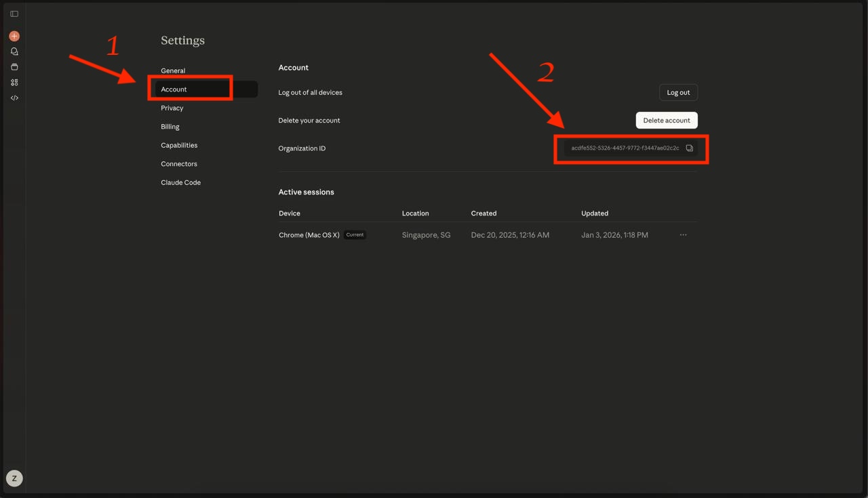Open the Code brackets icon

coord(14,98)
